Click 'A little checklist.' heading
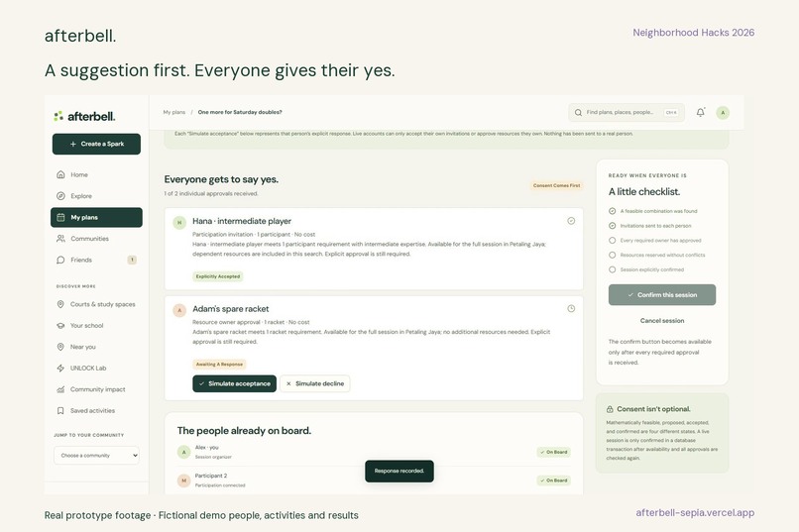Viewport: 799px width, 532px height. click(644, 192)
